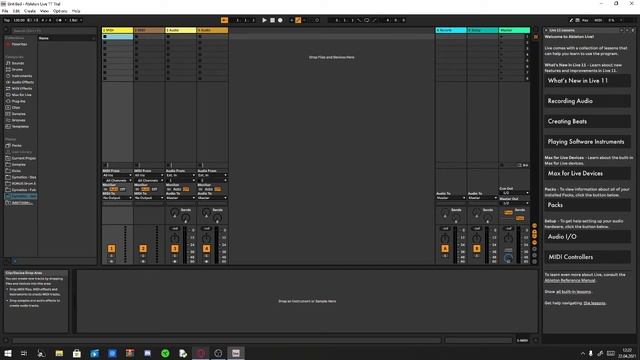The height and width of the screenshot is (360, 640).
Task: Toggle Return B track activator
Action: point(476,249)
